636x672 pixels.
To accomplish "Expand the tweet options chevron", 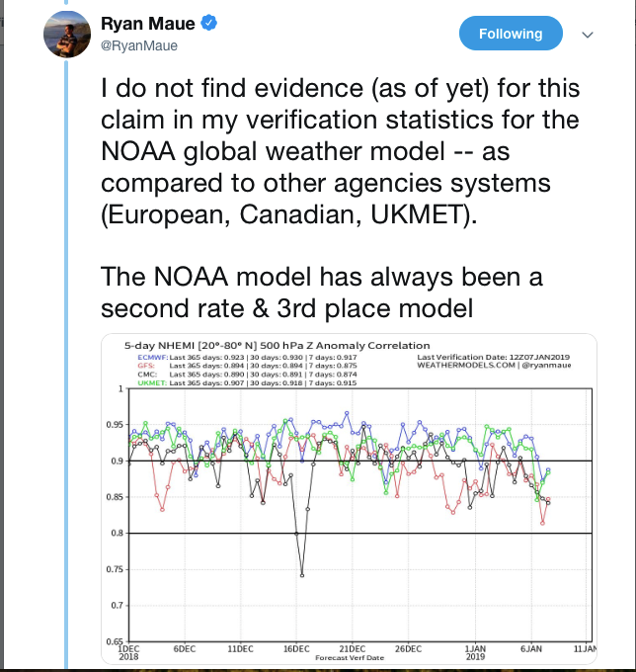I will tap(588, 35).
